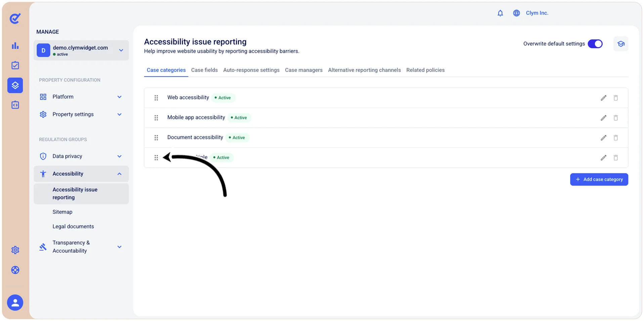This screenshot has height=321, width=644.
Task: Collapse the Accessibility group
Action: click(81, 174)
